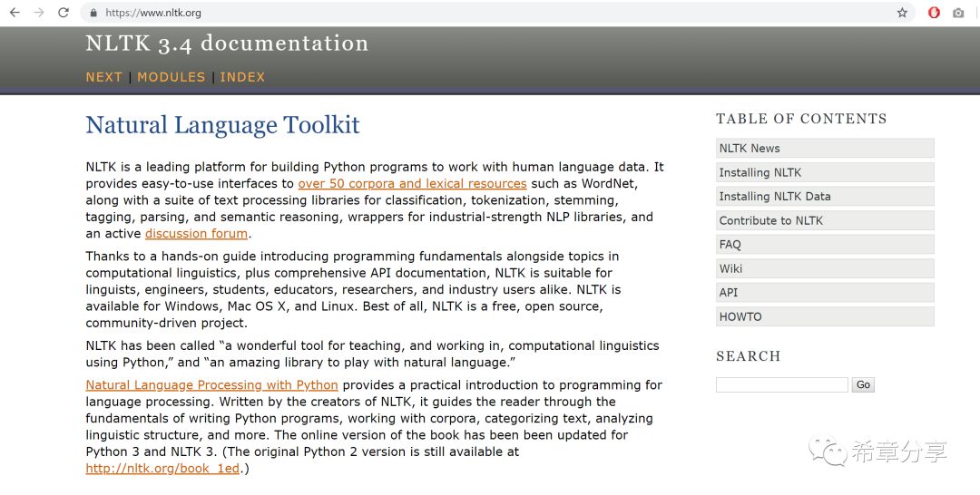This screenshot has height=495, width=980.
Task: Open Installing NLTK Data in the contents
Action: click(x=825, y=196)
